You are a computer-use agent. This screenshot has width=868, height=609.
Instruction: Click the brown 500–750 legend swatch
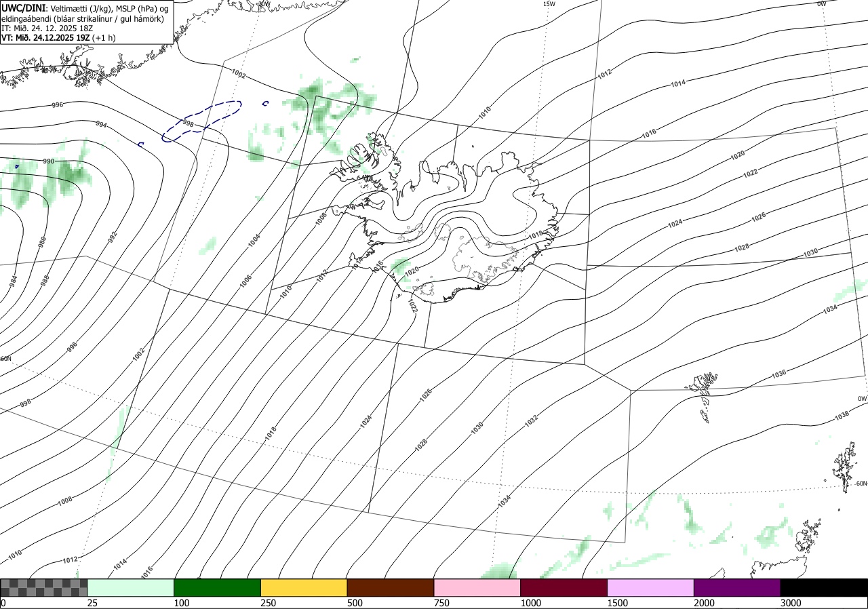(391, 587)
